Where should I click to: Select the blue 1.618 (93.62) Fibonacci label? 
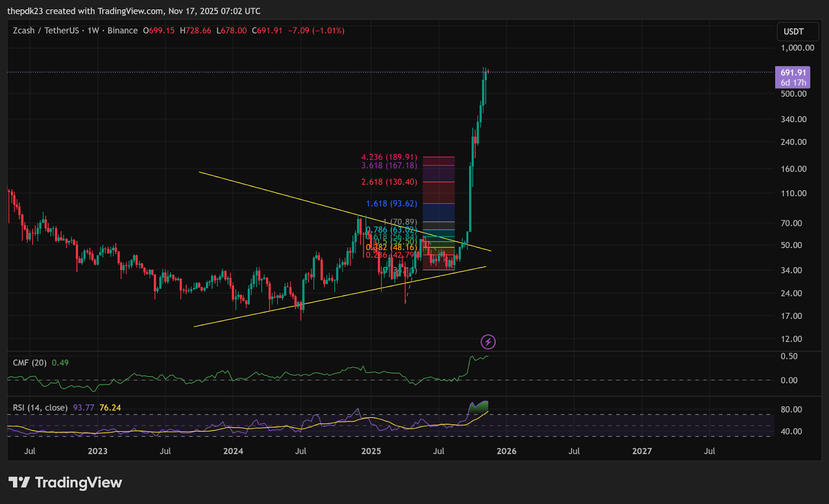point(391,204)
